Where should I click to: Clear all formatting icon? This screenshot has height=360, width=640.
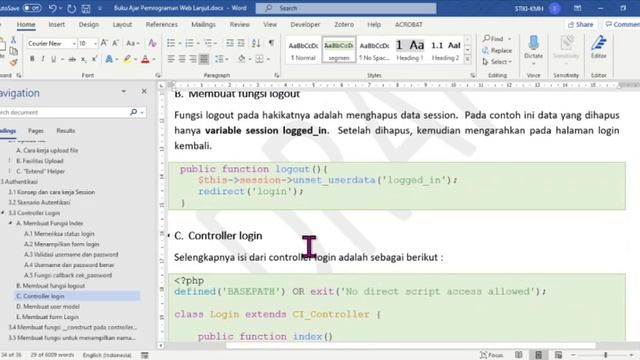click(152, 43)
